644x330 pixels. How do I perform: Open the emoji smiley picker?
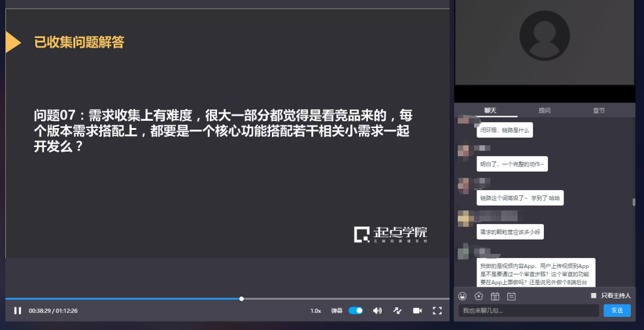463,296
